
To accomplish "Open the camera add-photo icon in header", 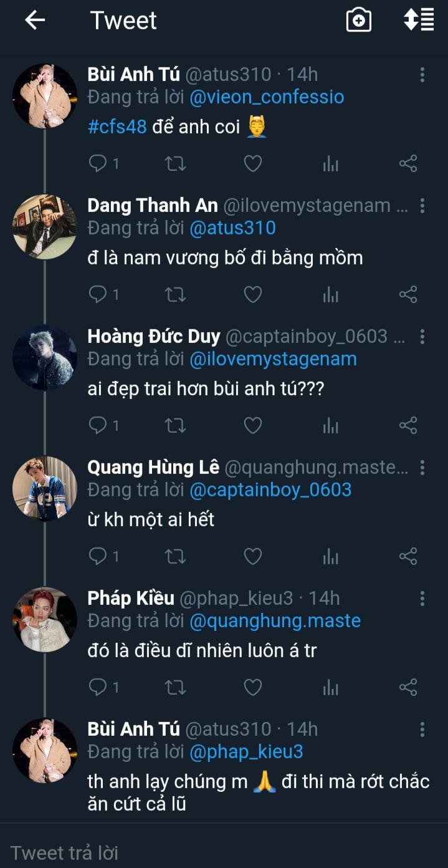I will point(359,21).
